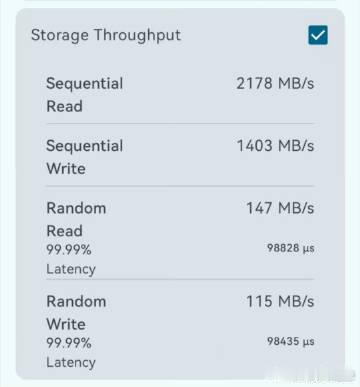Click the 98828 µs latency value
The image size is (360, 387).
(x=291, y=248)
